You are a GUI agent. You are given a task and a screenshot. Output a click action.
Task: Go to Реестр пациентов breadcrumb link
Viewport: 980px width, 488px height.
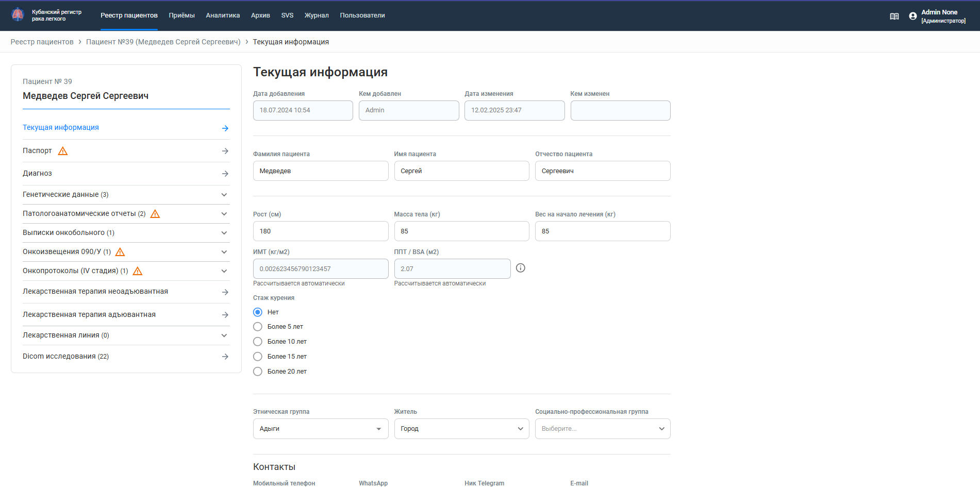click(42, 42)
